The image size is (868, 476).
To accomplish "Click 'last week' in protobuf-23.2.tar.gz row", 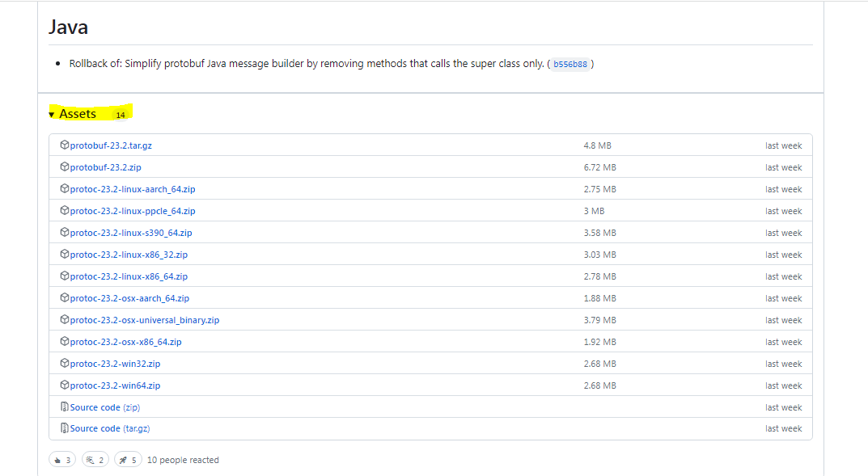I will 783,145.
